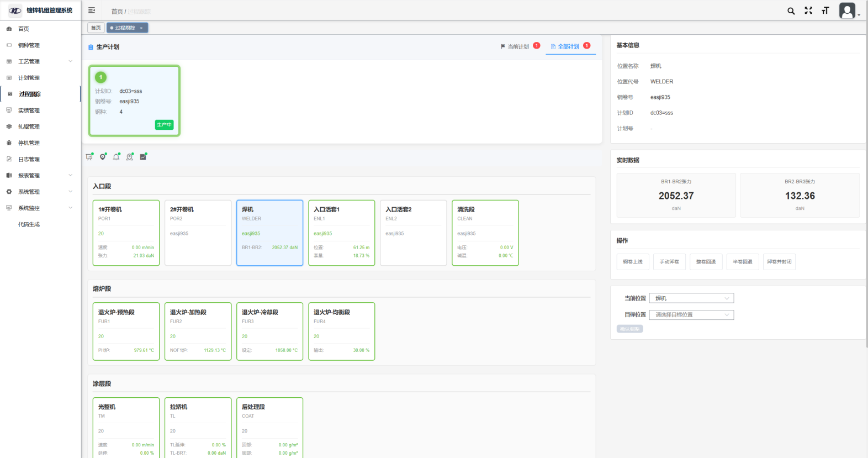
Task: Toggle fullscreen mode icon
Action: [808, 10]
